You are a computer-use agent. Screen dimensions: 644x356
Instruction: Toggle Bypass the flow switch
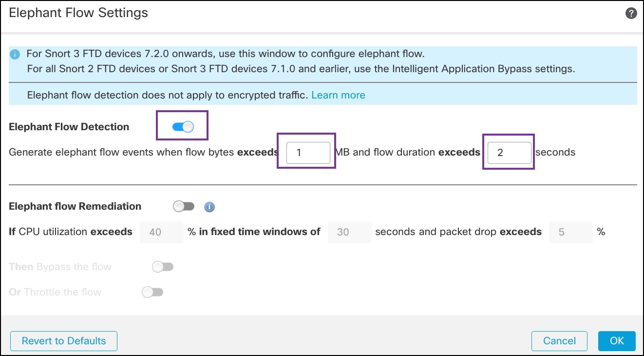point(162,266)
